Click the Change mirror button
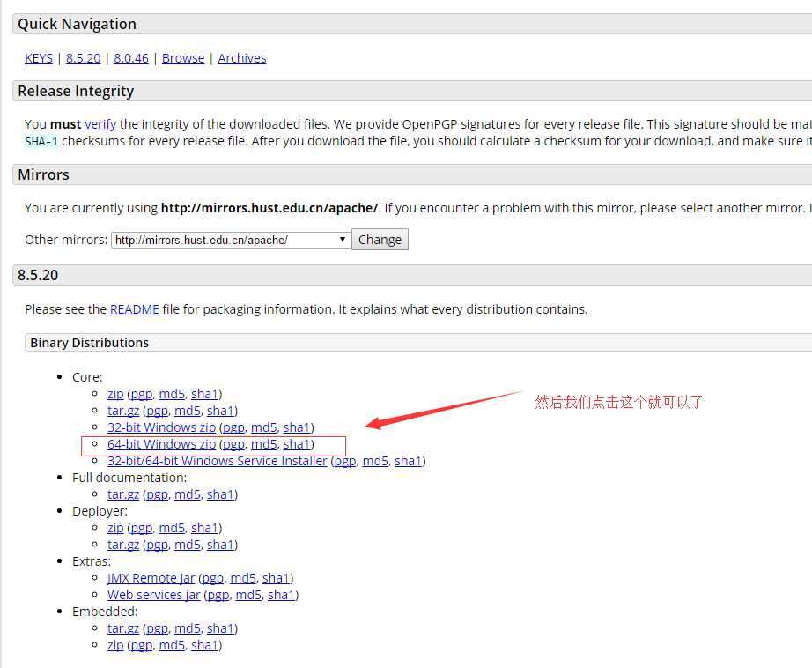 pyautogui.click(x=380, y=240)
